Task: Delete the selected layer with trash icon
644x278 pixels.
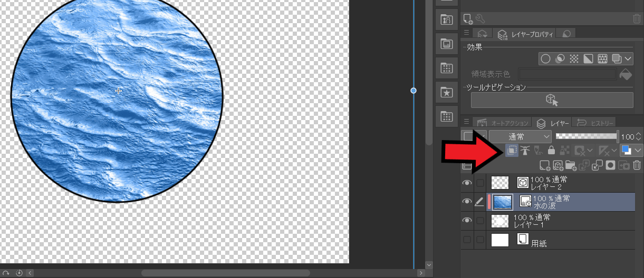Action: click(x=637, y=166)
